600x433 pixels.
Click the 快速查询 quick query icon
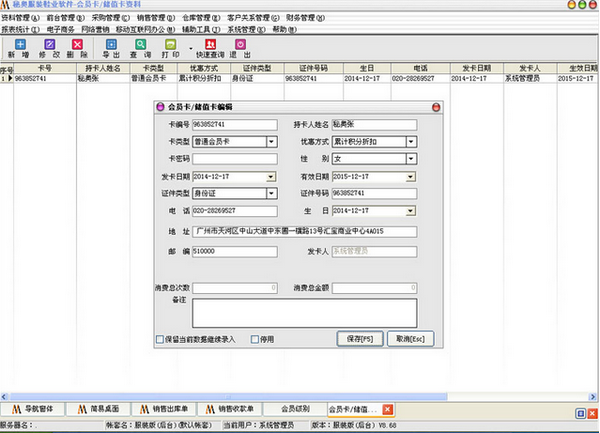pyautogui.click(x=210, y=44)
